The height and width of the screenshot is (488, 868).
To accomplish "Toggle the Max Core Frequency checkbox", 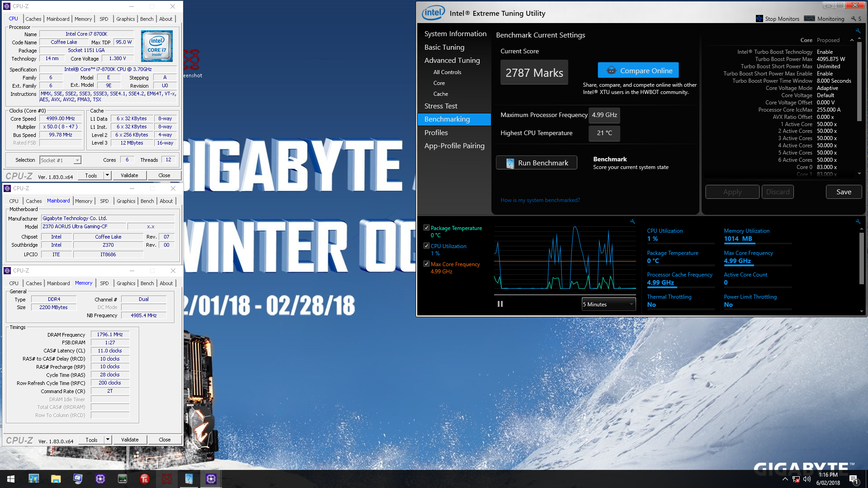I will 426,264.
